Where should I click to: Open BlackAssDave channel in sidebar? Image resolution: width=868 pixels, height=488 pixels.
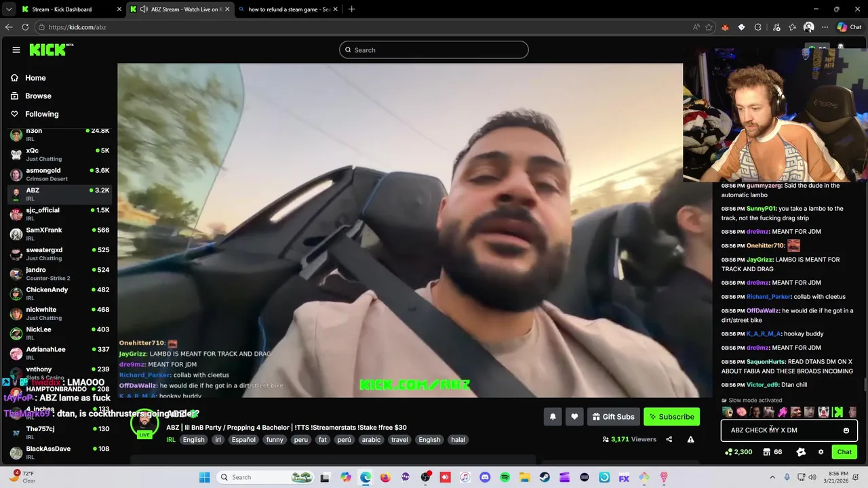click(x=60, y=453)
